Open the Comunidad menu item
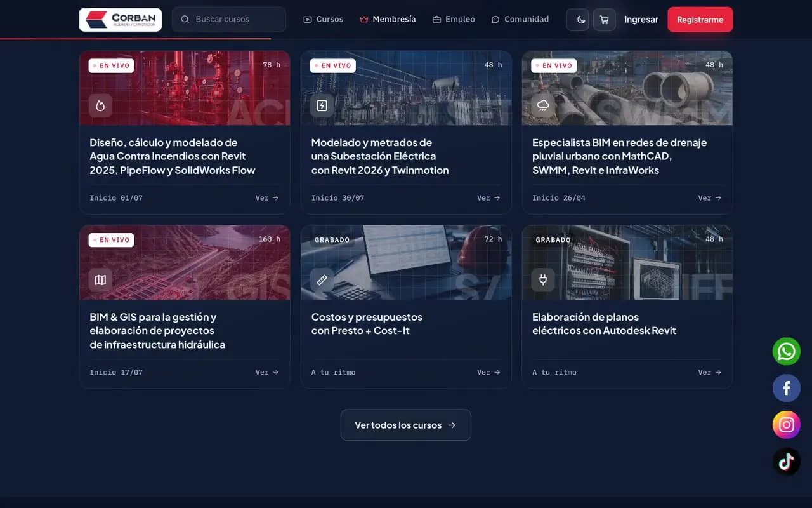The image size is (812, 508). (520, 20)
